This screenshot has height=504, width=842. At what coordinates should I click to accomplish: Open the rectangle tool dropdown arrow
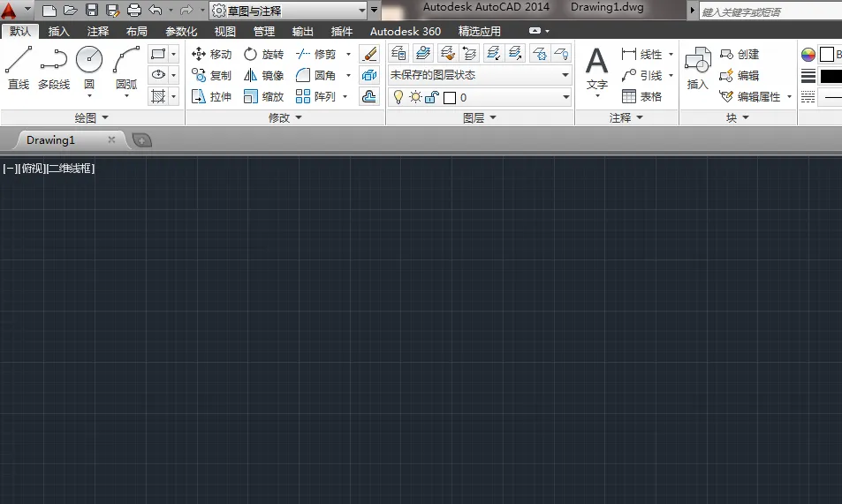coord(173,54)
